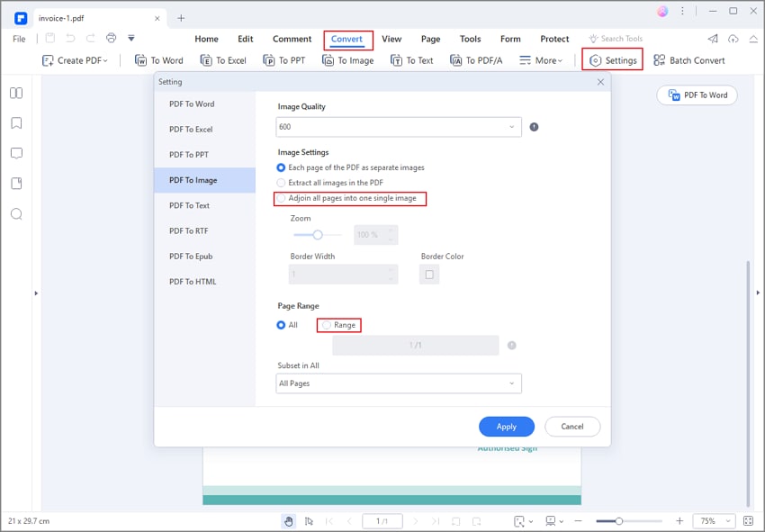Expand the left panel arrow

pos(36,293)
